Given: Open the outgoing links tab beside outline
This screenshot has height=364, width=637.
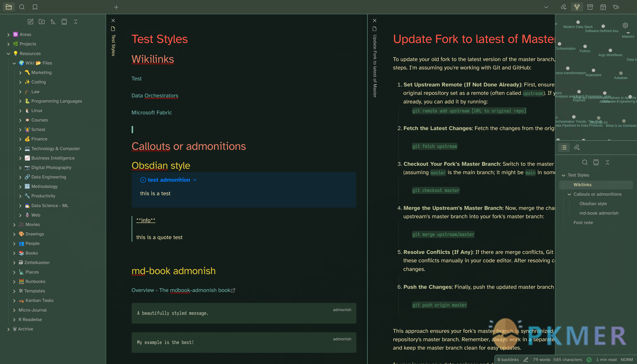Looking at the screenshot, I should pyautogui.click(x=577, y=147).
